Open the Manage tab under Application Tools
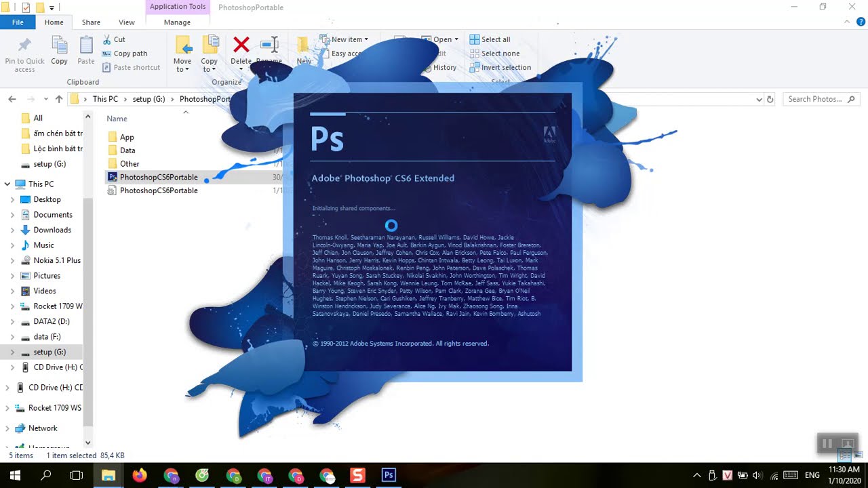 176,22
